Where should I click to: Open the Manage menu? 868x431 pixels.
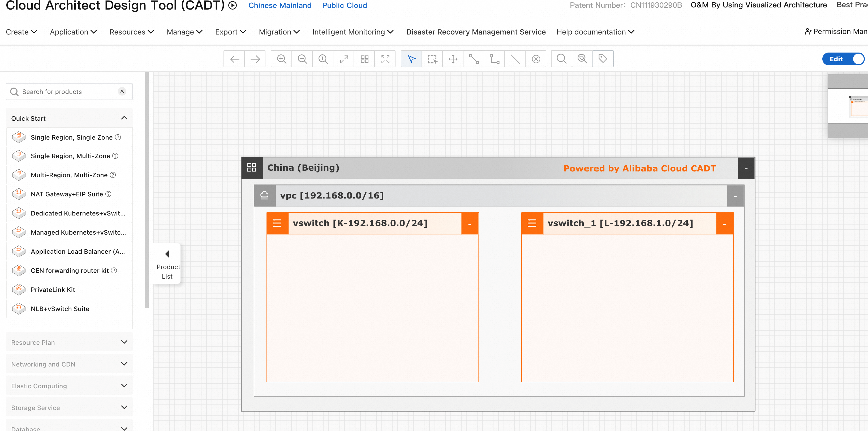pos(184,32)
